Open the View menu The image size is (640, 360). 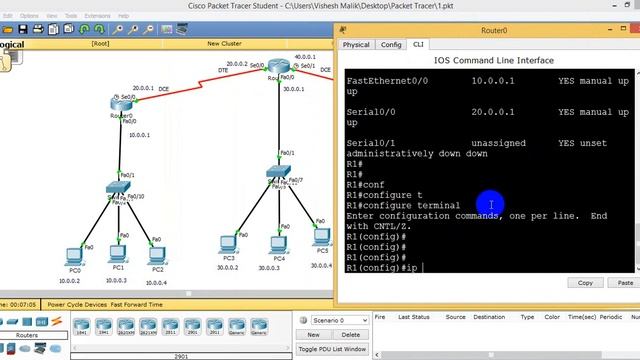(x=52, y=16)
